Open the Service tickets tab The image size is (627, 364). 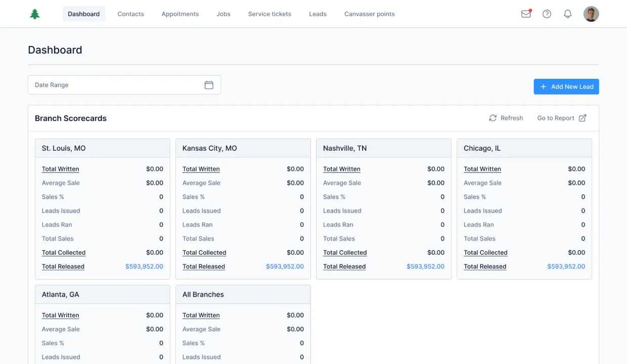pos(270,14)
